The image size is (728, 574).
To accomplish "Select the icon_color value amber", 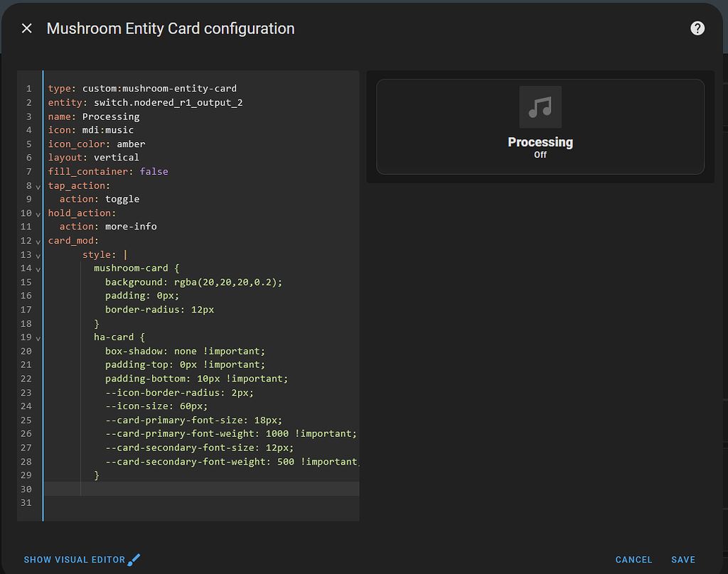I will pyautogui.click(x=131, y=143).
